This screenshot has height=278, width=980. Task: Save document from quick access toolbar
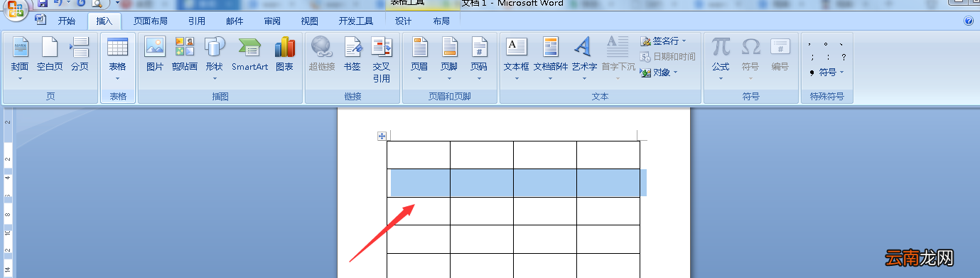(x=43, y=4)
